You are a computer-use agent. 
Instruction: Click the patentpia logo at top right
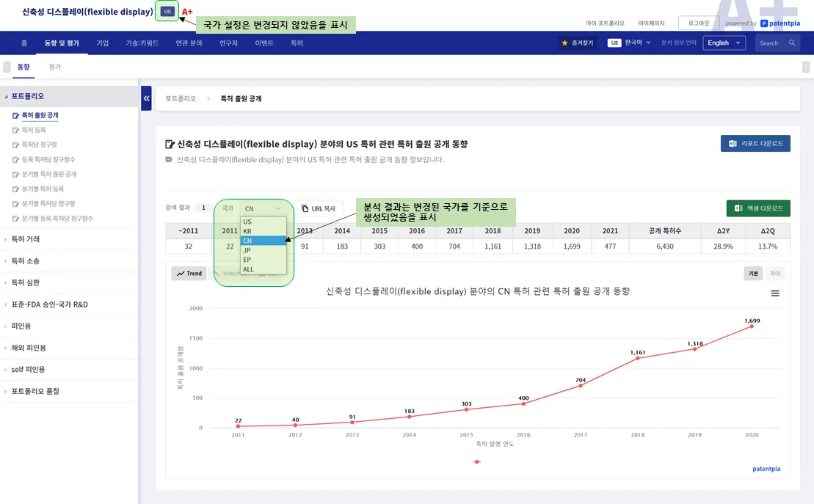pyautogui.click(x=780, y=23)
